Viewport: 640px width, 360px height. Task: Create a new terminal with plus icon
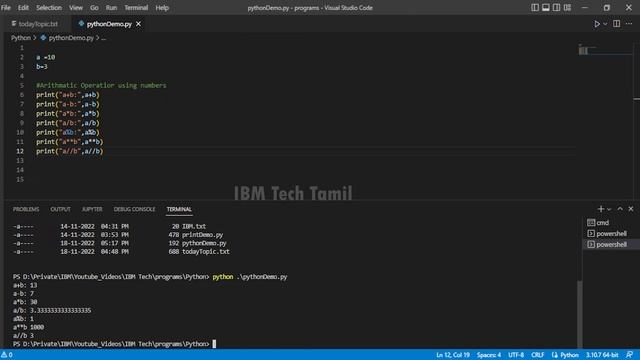pos(600,209)
